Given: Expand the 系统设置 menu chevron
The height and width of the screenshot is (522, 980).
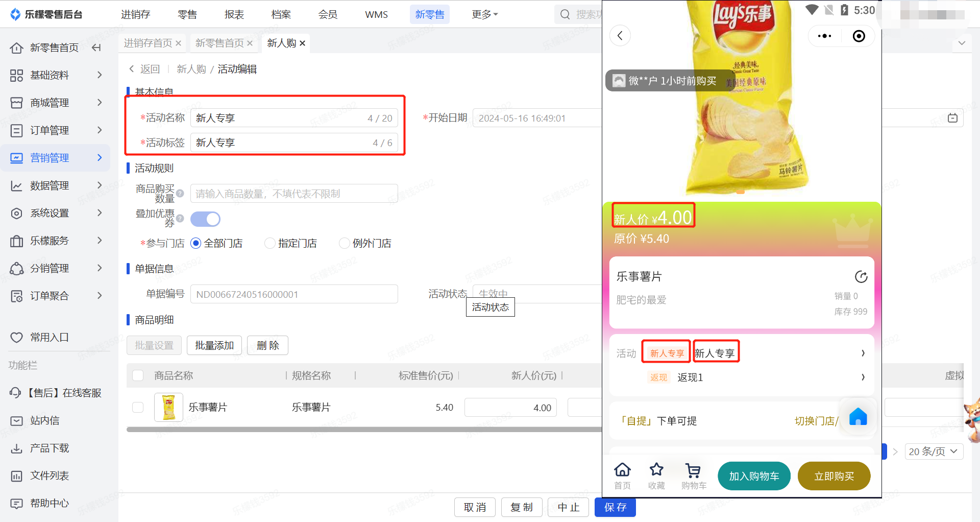Looking at the screenshot, I should (x=100, y=213).
